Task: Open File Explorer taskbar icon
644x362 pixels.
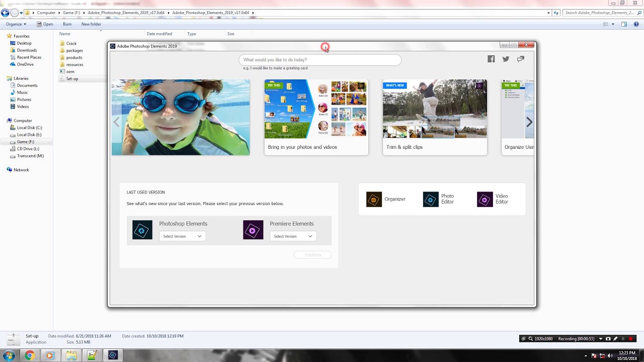Action: click(x=71, y=355)
